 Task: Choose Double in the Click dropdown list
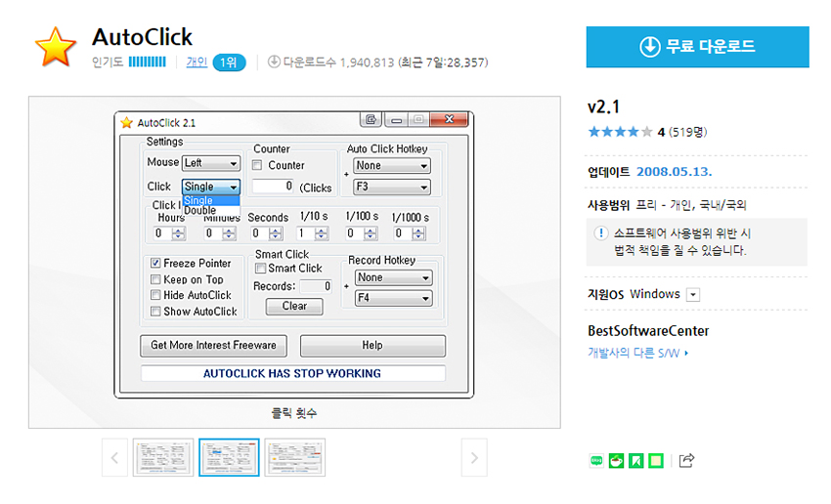(x=211, y=210)
